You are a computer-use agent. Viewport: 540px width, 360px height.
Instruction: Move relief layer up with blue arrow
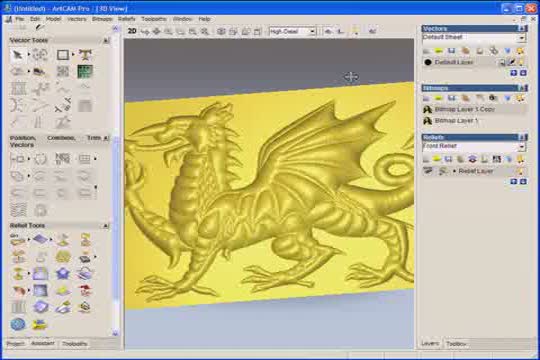click(513, 181)
